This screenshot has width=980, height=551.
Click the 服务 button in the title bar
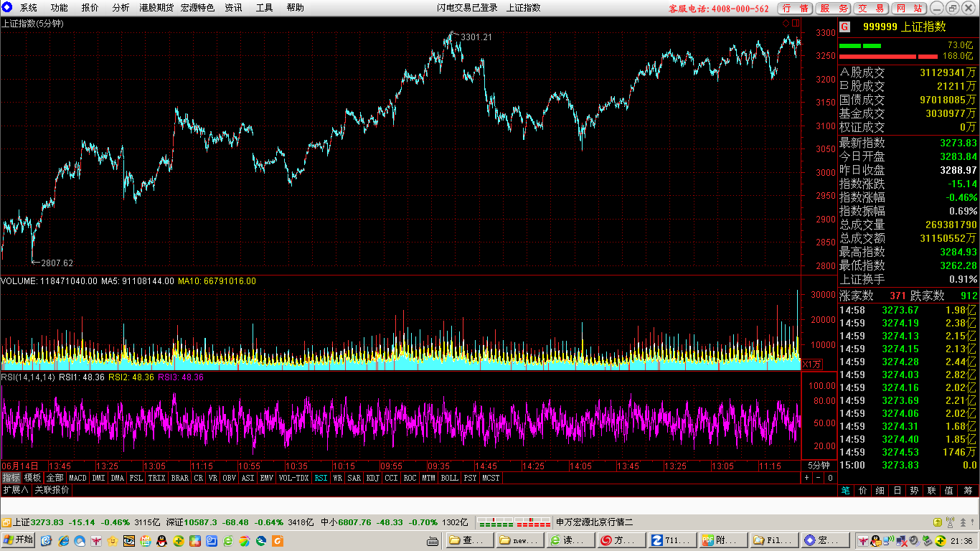[x=834, y=8]
